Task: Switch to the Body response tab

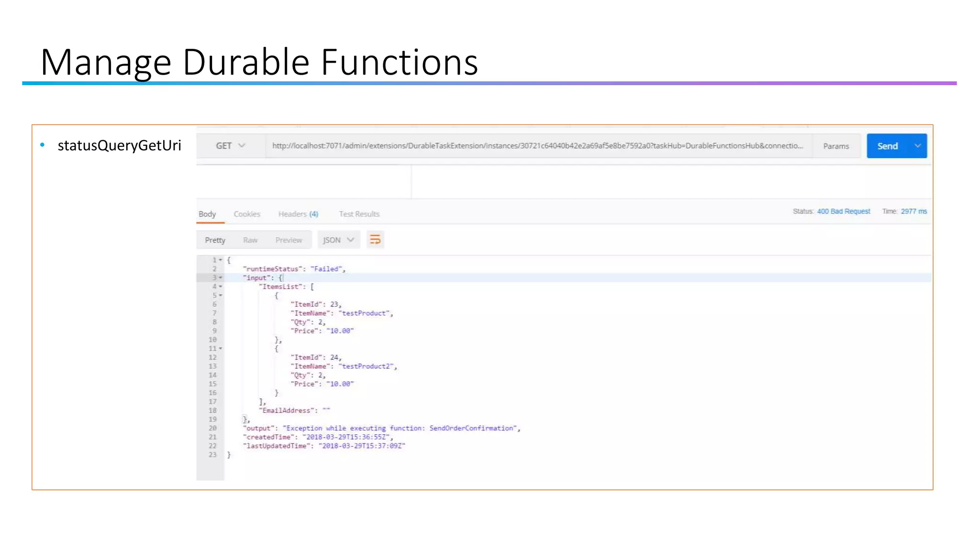Action: tap(207, 214)
